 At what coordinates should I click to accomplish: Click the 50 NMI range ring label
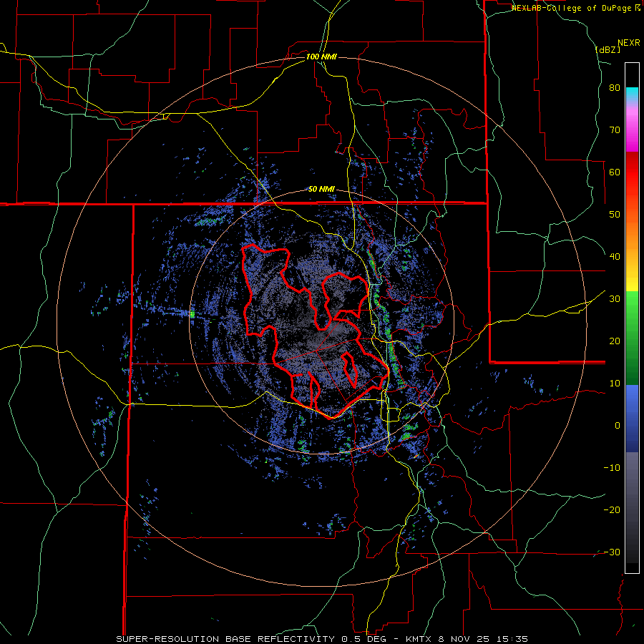pyautogui.click(x=321, y=190)
